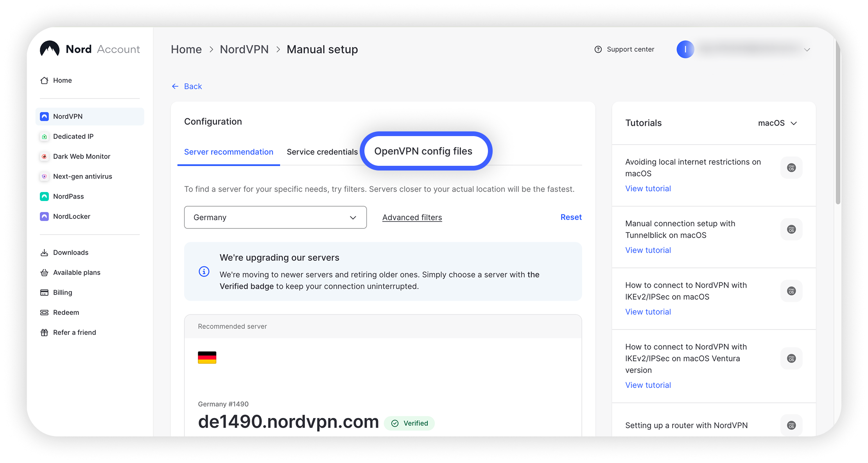Click macOS badge beside Setting up a router
Image resolution: width=868 pixels, height=463 pixels.
click(x=791, y=425)
